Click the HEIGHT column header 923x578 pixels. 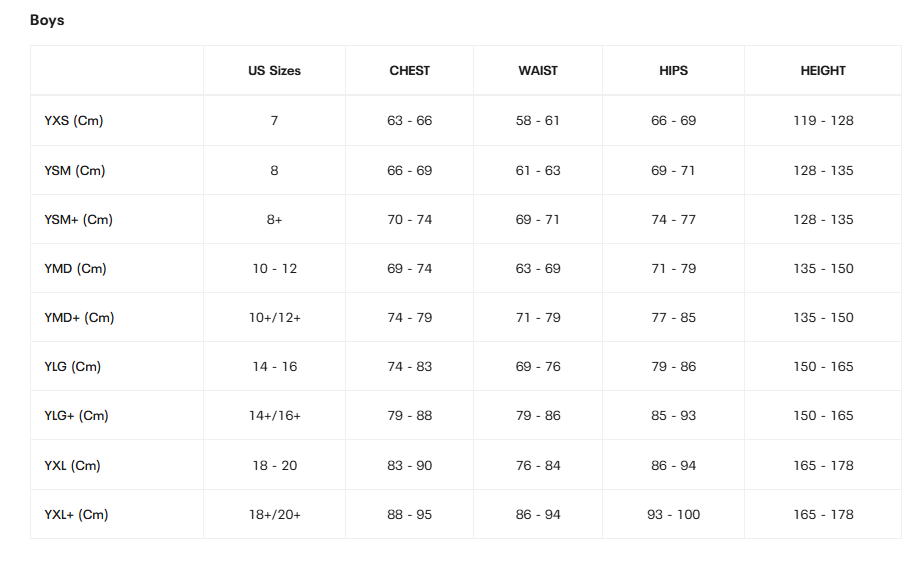pyautogui.click(x=823, y=71)
